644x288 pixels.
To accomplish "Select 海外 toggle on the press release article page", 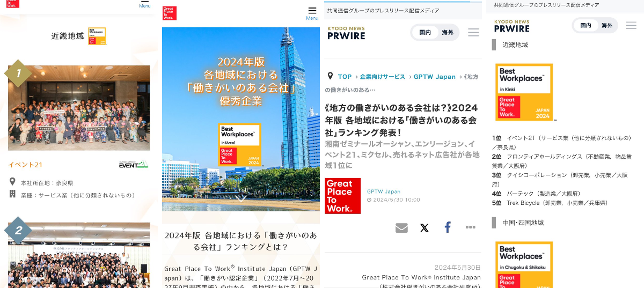I will (448, 32).
